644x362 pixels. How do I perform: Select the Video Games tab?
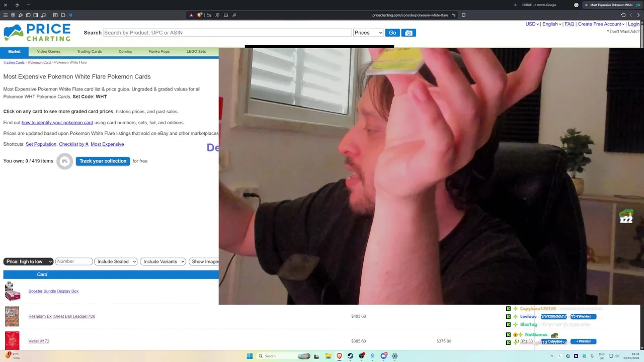(48, 51)
